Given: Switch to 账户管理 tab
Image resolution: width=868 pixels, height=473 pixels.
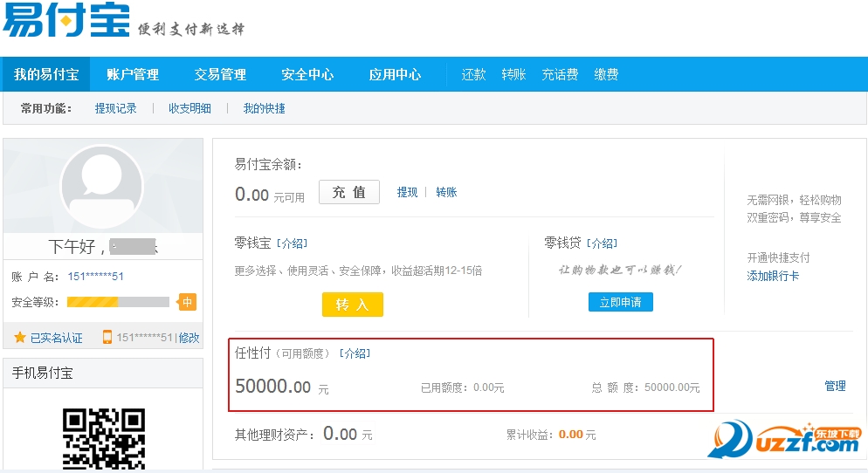Looking at the screenshot, I should coord(133,74).
